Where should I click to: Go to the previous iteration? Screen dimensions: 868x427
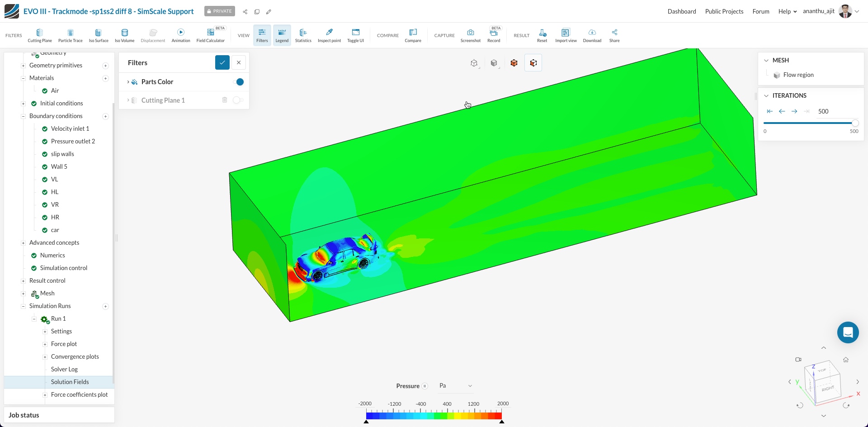(x=782, y=111)
